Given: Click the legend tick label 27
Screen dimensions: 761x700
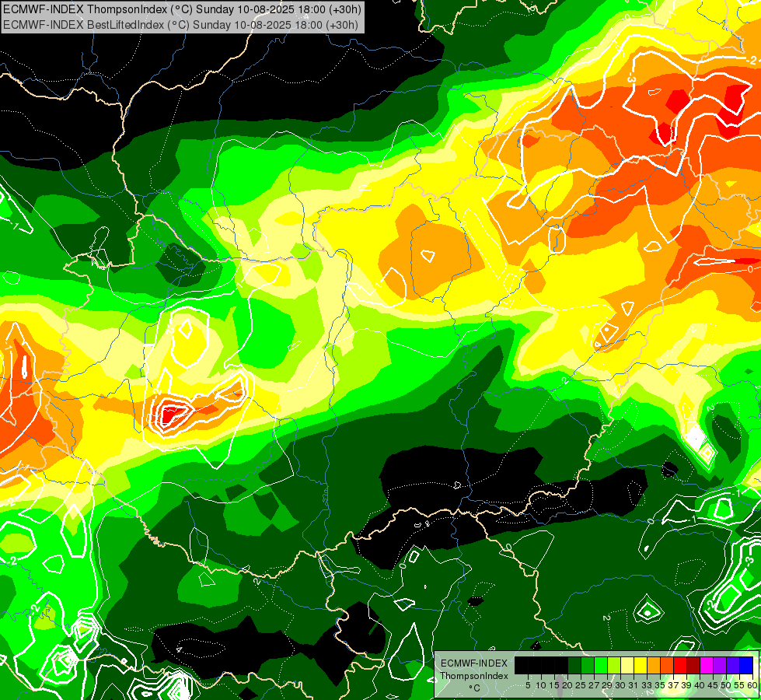Looking at the screenshot, I should tap(594, 685).
